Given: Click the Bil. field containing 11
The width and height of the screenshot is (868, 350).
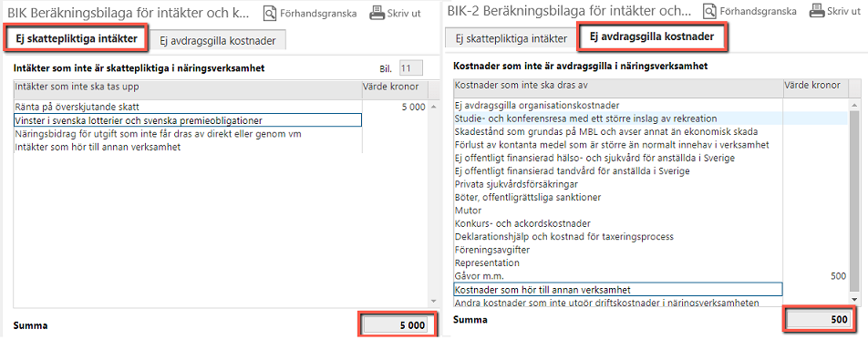Looking at the screenshot, I should coord(411,68).
